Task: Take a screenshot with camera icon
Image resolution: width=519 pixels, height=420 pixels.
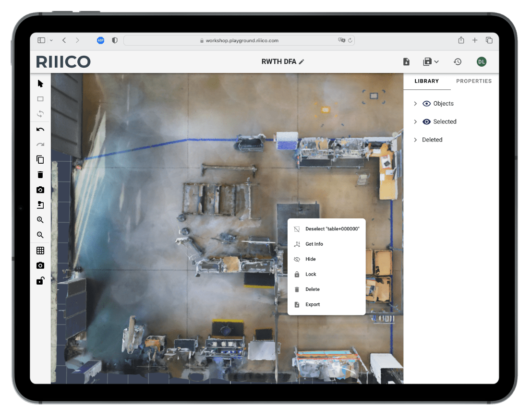Action: 40,265
